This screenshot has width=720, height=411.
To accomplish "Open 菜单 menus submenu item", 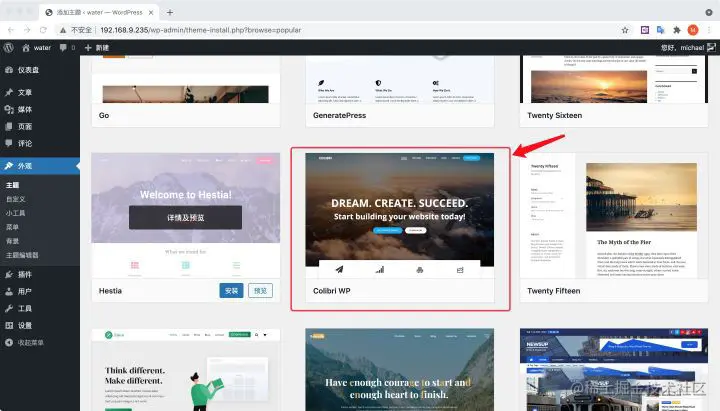I will [12, 227].
